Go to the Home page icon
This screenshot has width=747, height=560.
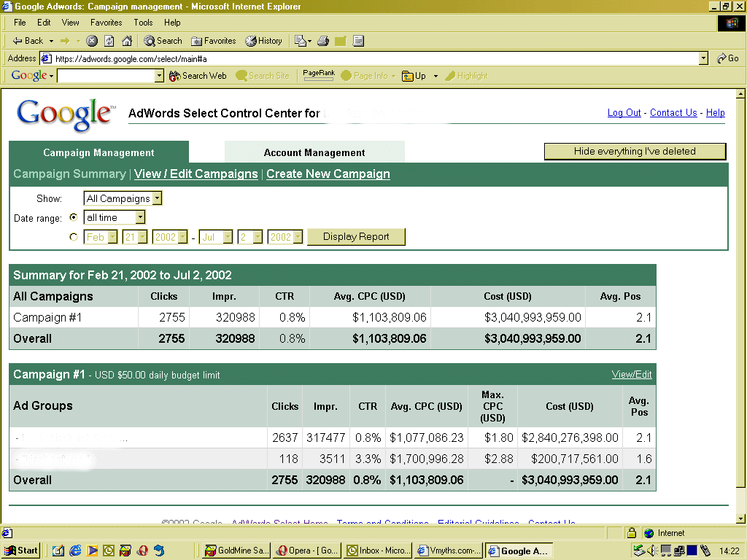coord(127,41)
